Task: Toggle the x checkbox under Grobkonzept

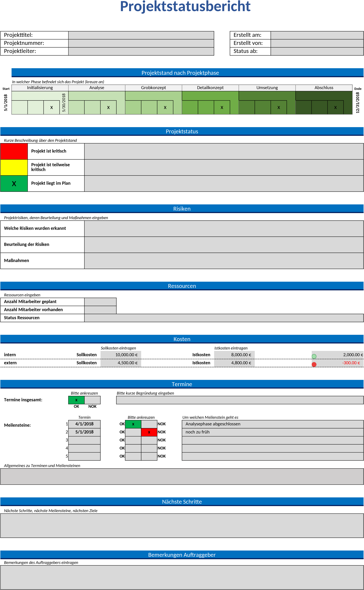Action: pyautogui.click(x=165, y=107)
